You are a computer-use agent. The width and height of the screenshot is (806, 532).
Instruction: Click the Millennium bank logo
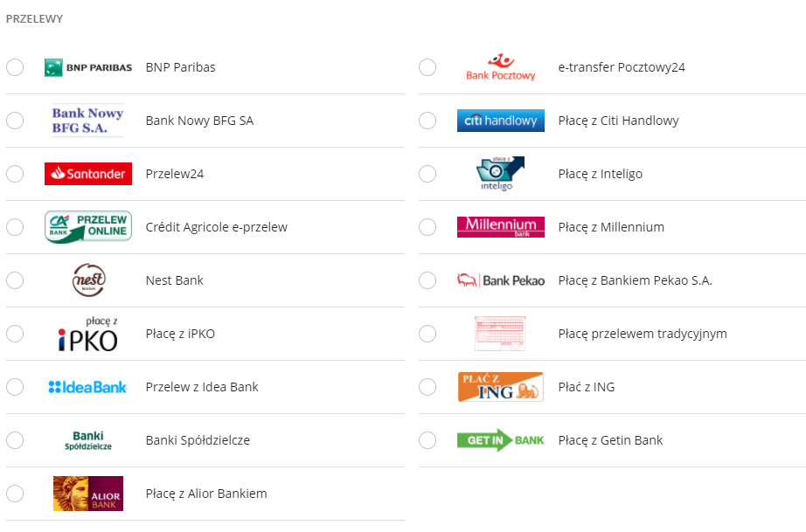pyautogui.click(x=501, y=227)
